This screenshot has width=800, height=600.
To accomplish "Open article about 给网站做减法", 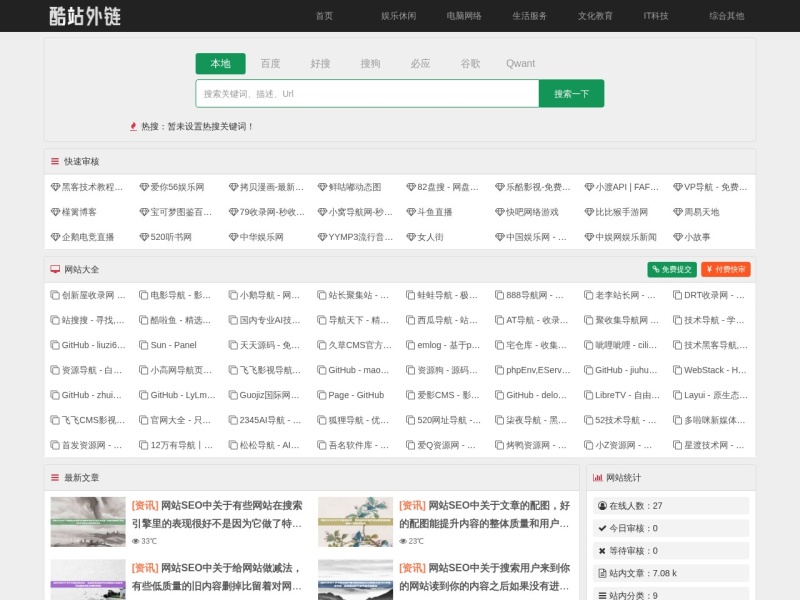I will (217, 577).
